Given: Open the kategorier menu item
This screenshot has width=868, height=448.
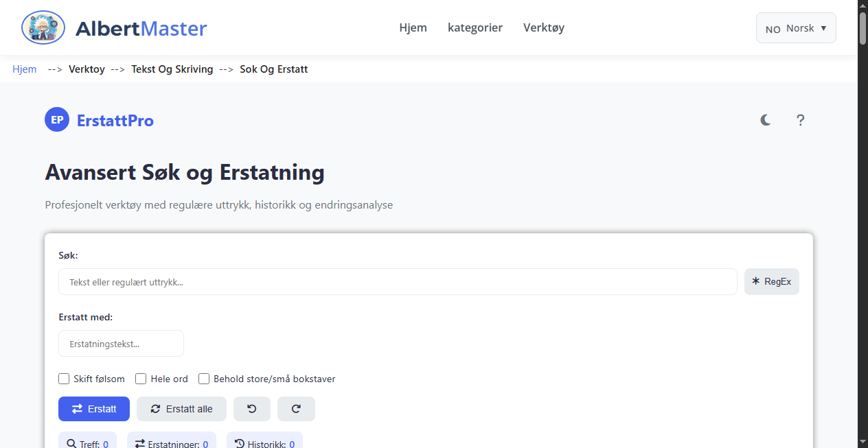Looking at the screenshot, I should coord(475,27).
